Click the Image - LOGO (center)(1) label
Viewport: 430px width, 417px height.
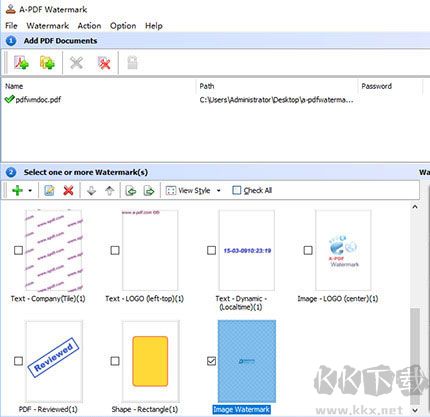(338, 298)
